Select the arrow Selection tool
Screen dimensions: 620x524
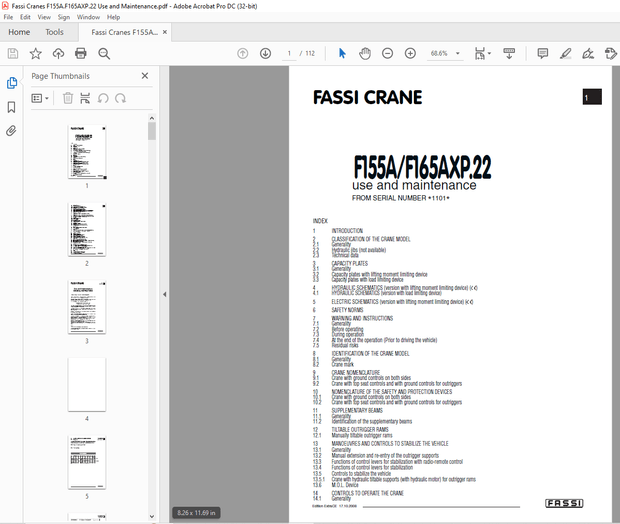click(342, 53)
